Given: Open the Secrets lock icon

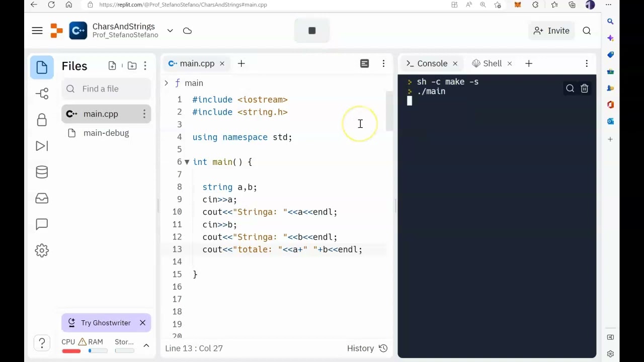Looking at the screenshot, I should point(42,120).
